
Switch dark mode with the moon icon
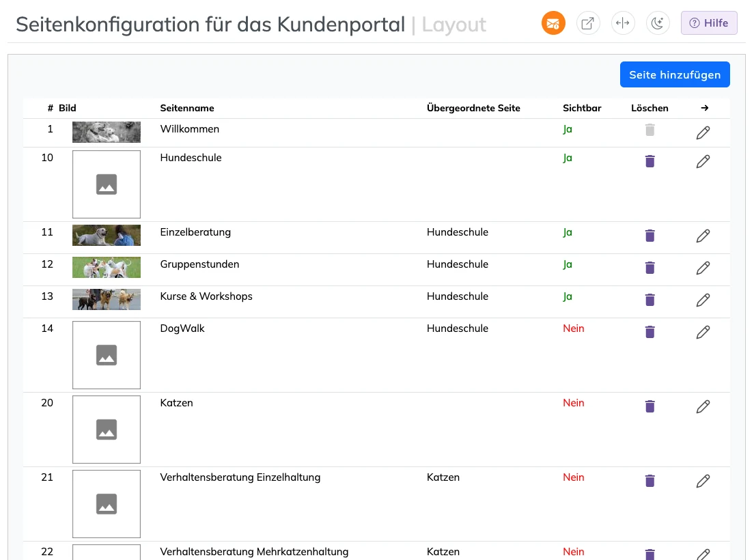[x=657, y=23]
